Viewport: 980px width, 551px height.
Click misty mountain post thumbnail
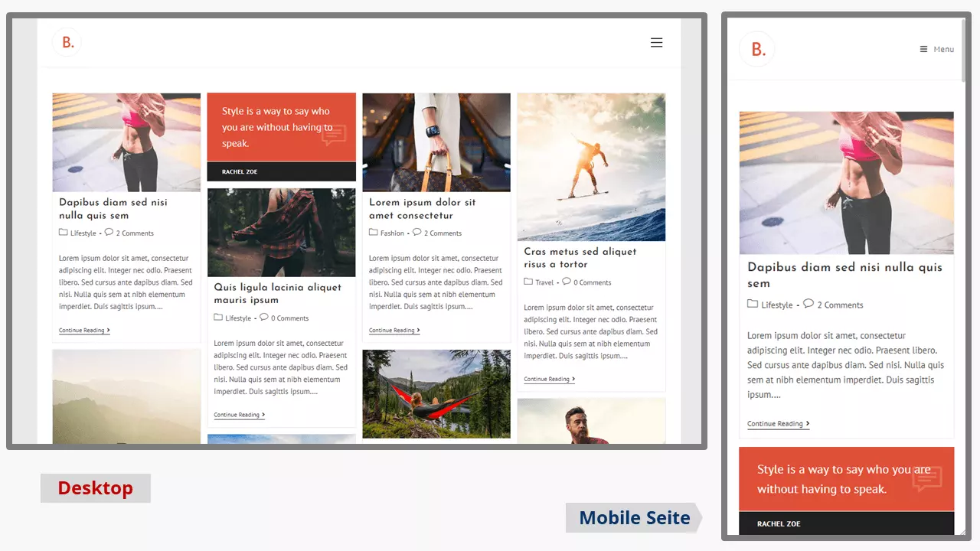click(126, 396)
